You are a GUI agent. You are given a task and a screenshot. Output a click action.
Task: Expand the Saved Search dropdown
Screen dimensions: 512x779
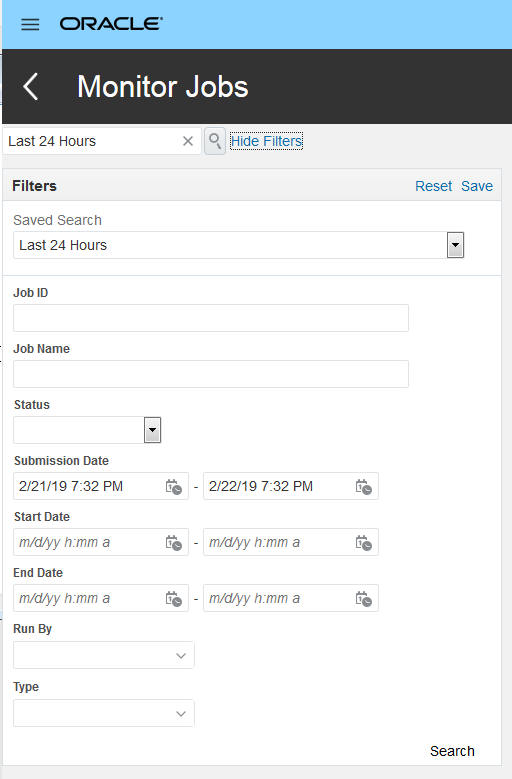[455, 245]
